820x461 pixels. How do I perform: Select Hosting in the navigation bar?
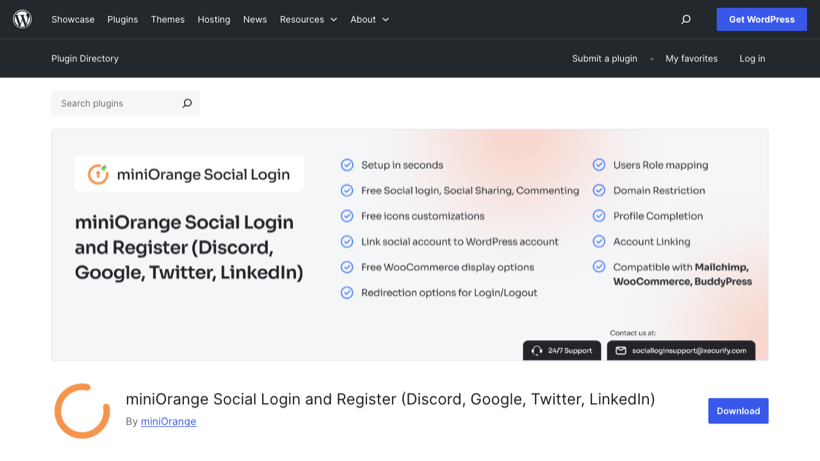coord(213,19)
